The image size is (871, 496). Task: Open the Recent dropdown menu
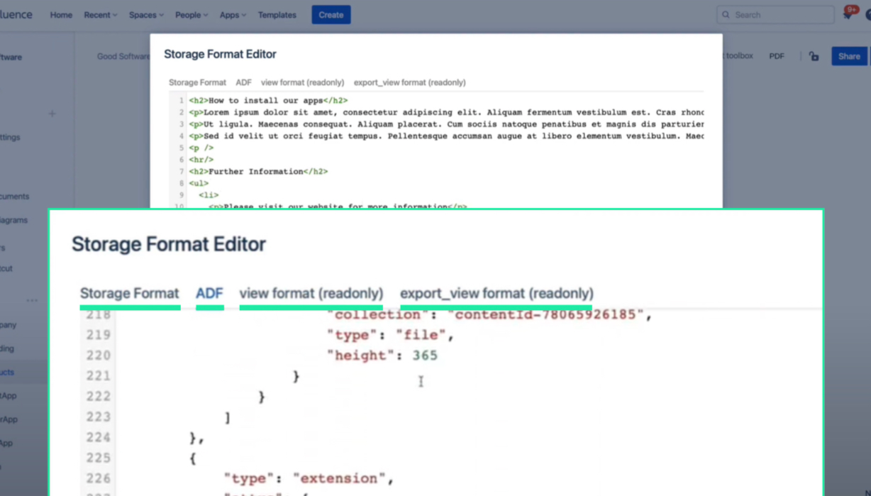[x=101, y=15]
